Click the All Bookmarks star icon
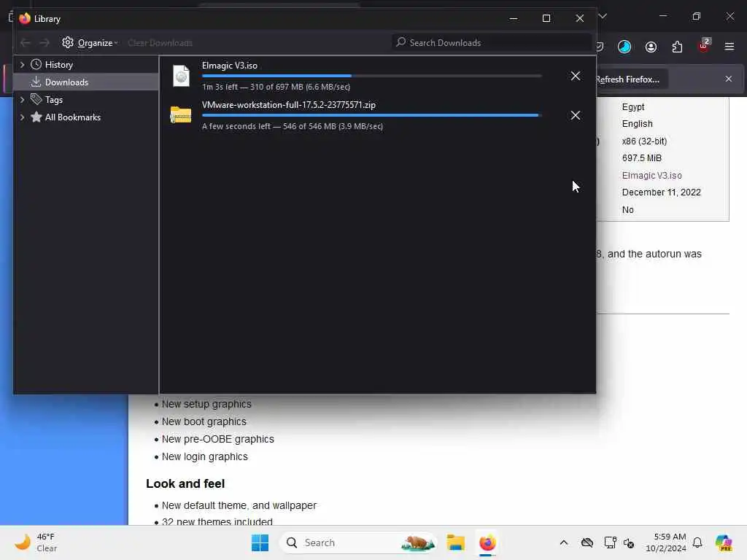 click(36, 117)
